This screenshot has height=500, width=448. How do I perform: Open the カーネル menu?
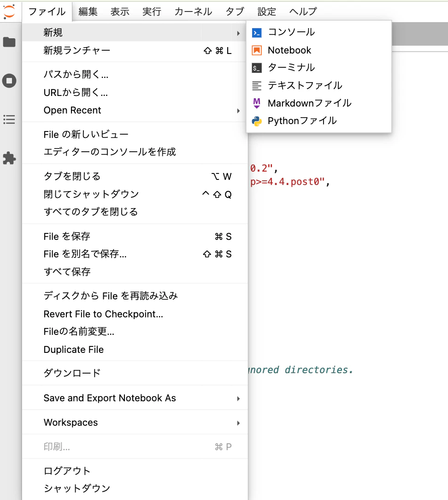(x=193, y=12)
